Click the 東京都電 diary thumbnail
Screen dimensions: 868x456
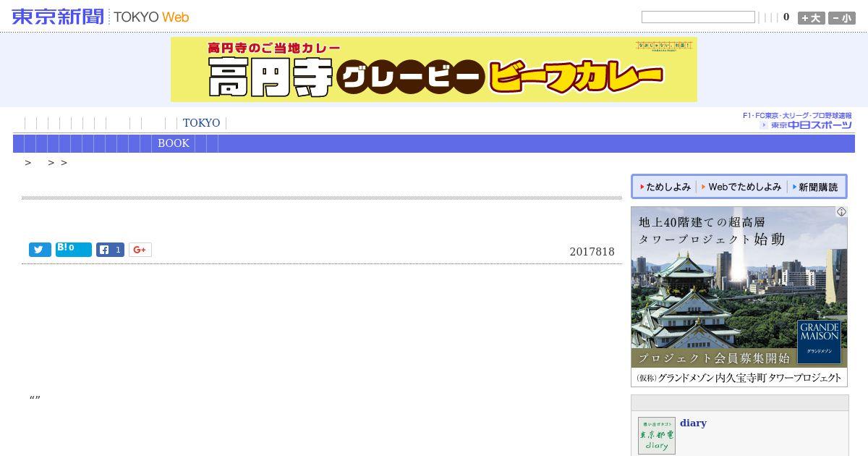pos(657,436)
